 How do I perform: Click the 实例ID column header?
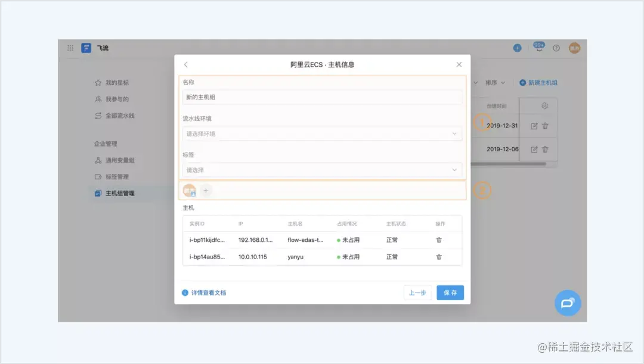197,223
